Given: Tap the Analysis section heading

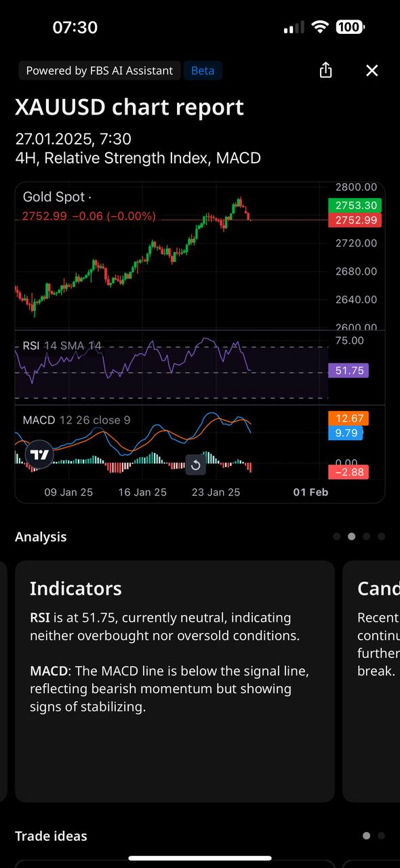Looking at the screenshot, I should [x=41, y=537].
